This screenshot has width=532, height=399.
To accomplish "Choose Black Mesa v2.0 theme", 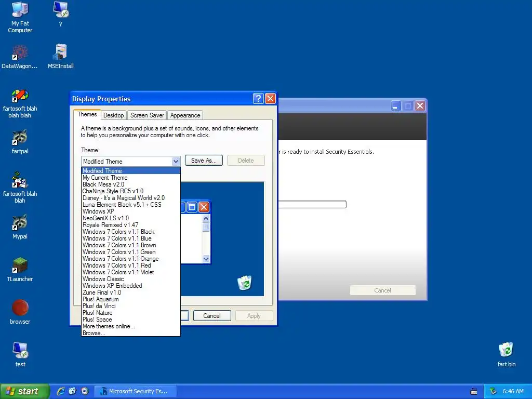I will click(131, 184).
